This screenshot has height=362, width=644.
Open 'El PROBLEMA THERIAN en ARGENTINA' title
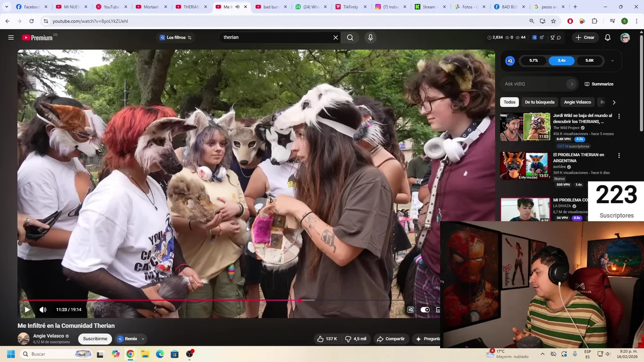(579, 158)
